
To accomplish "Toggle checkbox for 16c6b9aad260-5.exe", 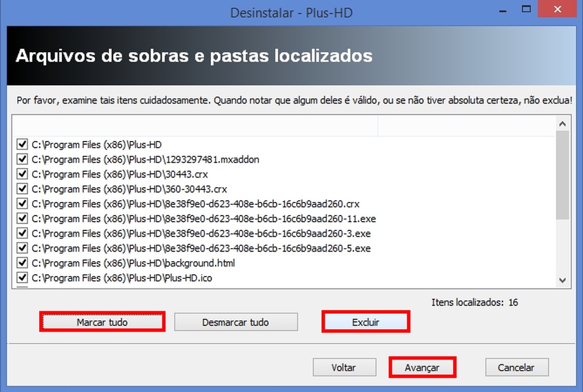I will tap(23, 248).
